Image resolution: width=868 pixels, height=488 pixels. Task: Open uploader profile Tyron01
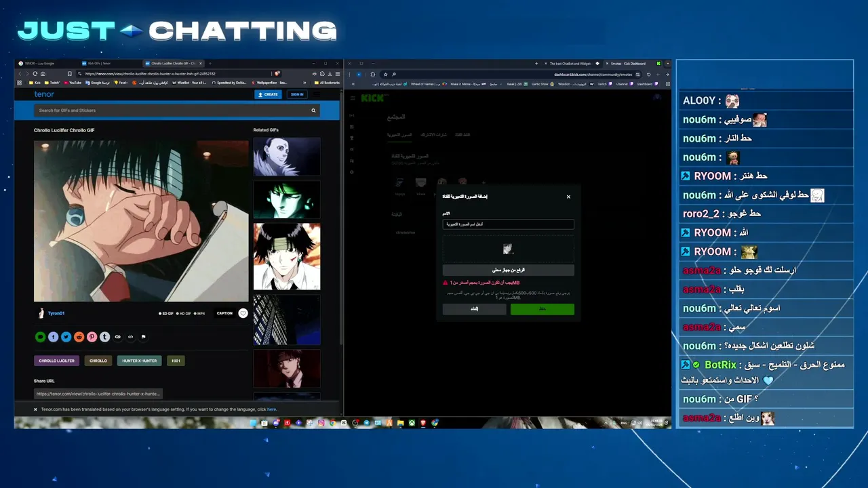56,313
